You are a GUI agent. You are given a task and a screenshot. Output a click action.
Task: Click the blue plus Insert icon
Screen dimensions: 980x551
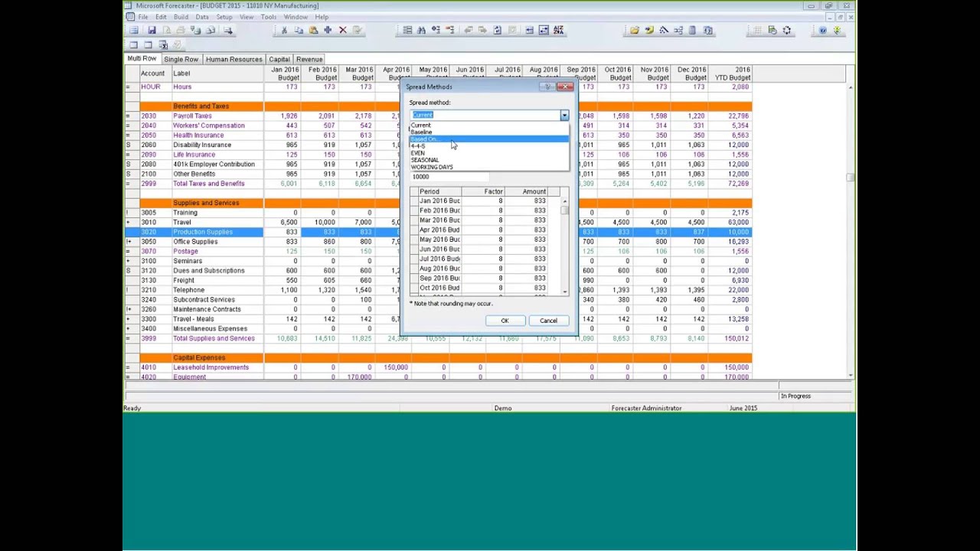coord(328,31)
